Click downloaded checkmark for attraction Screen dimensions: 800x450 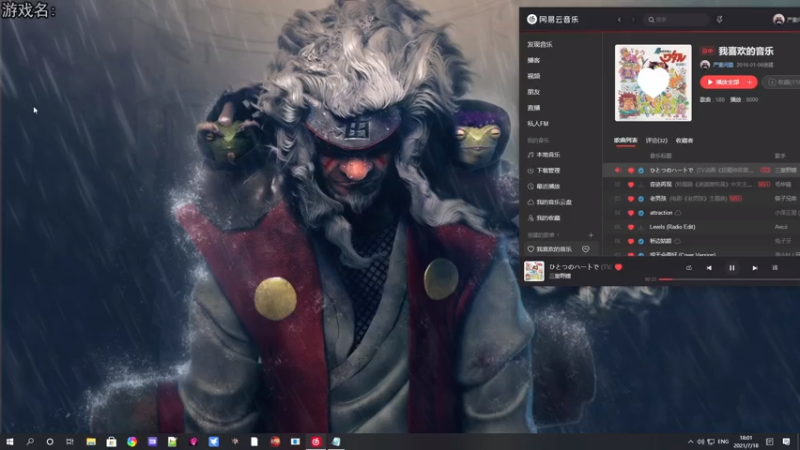641,213
